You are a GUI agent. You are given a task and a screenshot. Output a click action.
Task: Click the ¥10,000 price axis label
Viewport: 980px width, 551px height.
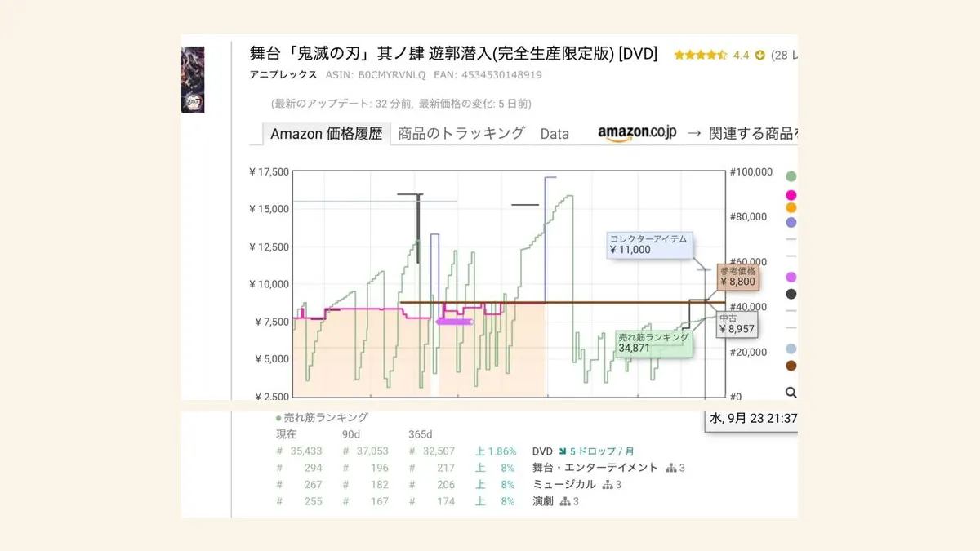coord(269,284)
